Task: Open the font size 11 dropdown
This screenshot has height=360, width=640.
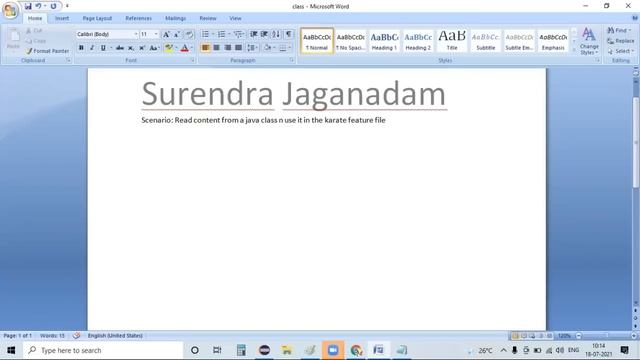Action: (156, 34)
